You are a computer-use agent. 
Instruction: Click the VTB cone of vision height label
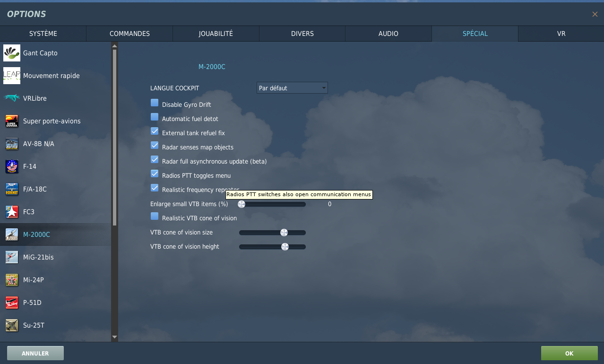(185, 247)
